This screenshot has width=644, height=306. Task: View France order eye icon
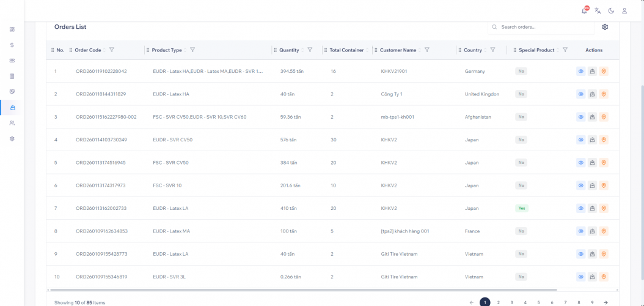click(x=580, y=231)
